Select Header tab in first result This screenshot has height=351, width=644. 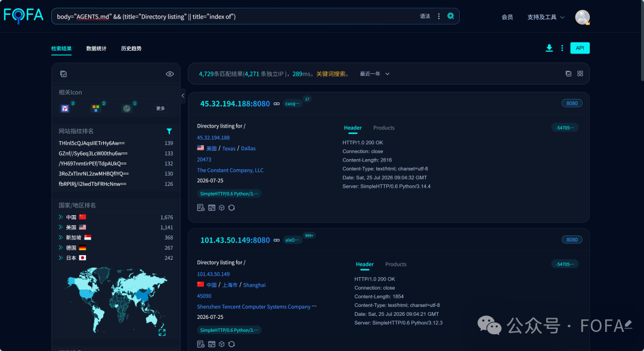coord(352,128)
